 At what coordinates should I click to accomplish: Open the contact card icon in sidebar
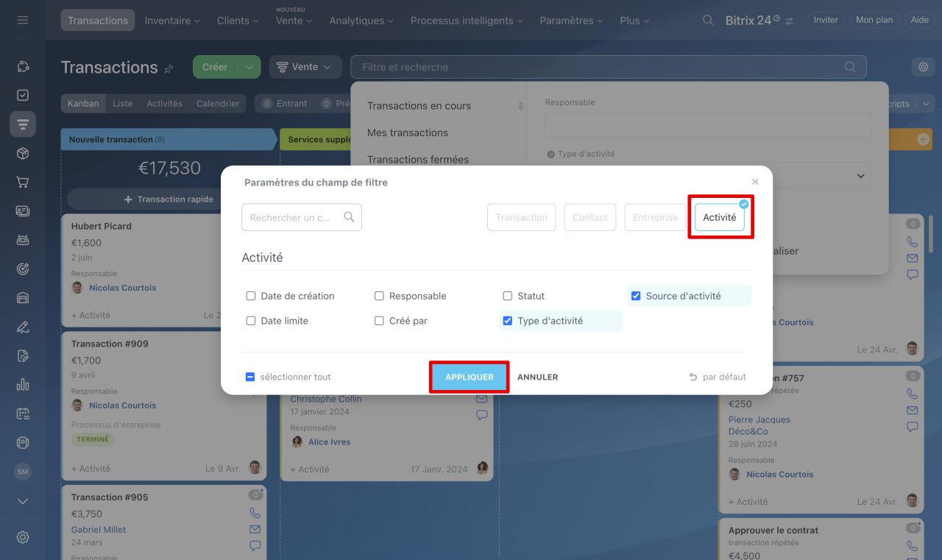click(x=23, y=211)
